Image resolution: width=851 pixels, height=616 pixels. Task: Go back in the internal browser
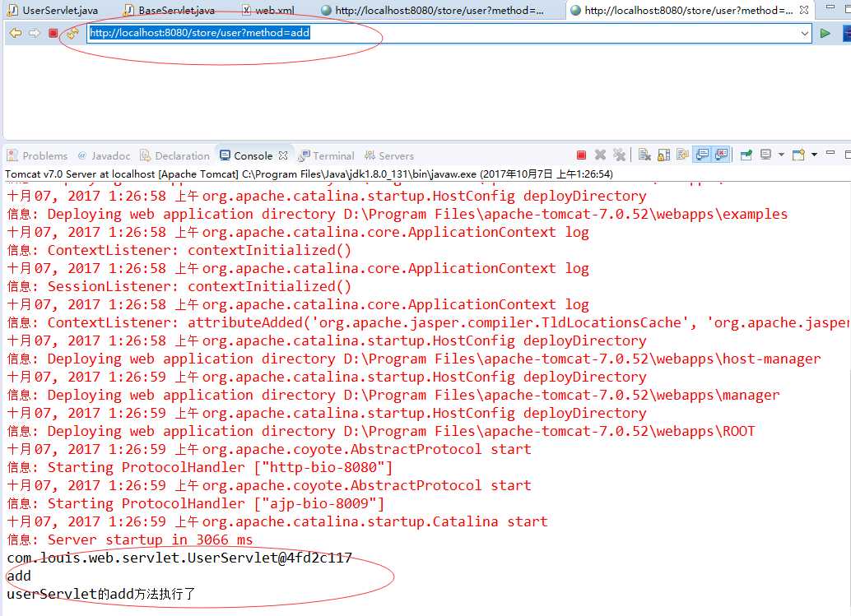(15, 33)
